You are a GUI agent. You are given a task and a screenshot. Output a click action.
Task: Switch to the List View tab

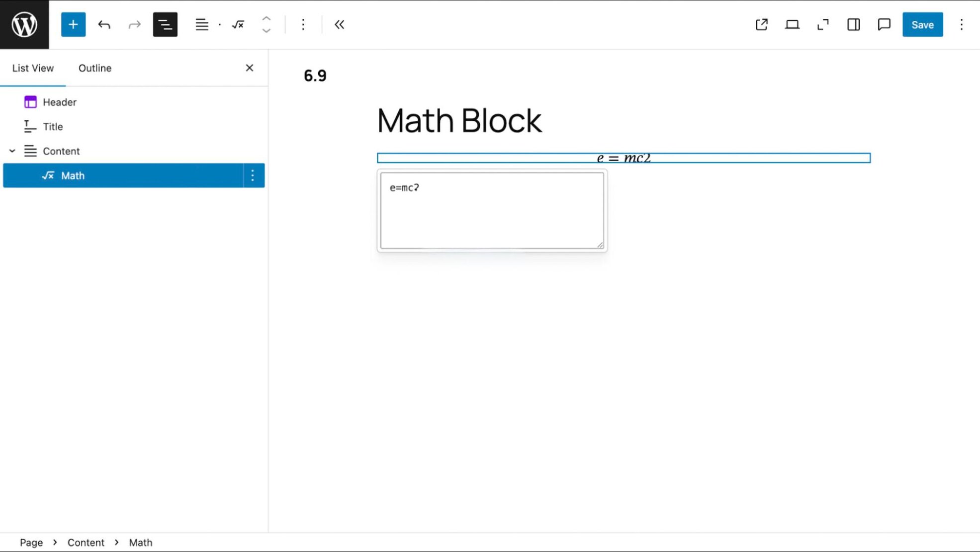(x=32, y=68)
